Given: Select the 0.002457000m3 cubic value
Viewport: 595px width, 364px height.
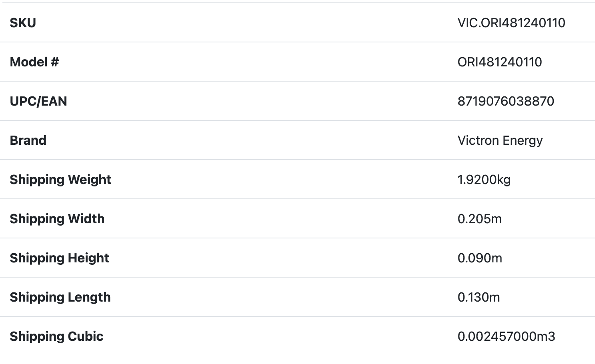Looking at the screenshot, I should 507,336.
